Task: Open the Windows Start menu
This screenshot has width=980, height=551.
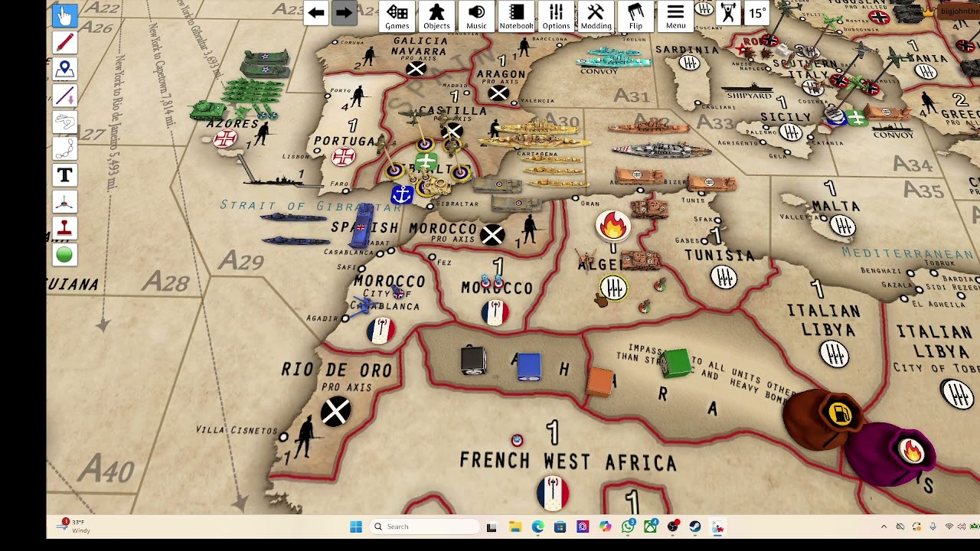Action: (356, 527)
